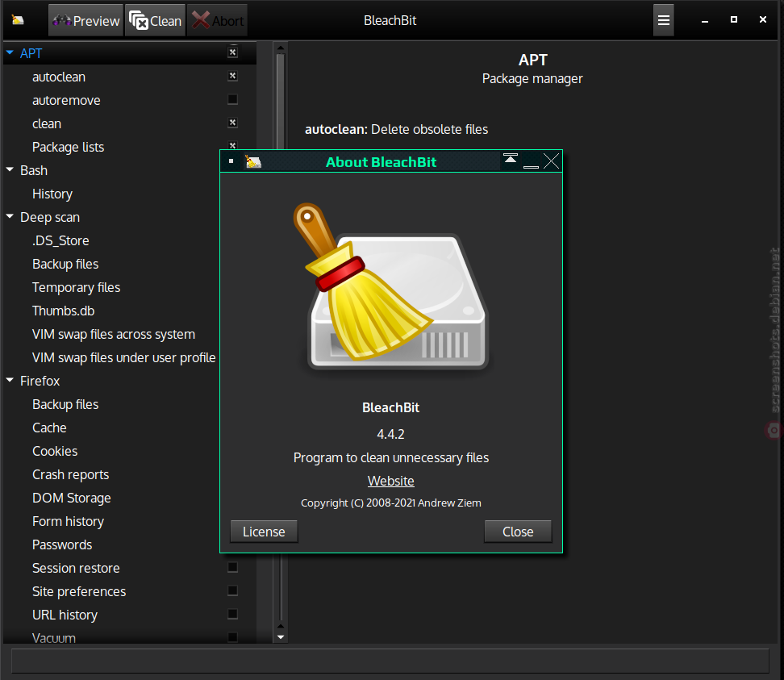Click the scrollbar down arrow of cleaner list

pyautogui.click(x=281, y=637)
